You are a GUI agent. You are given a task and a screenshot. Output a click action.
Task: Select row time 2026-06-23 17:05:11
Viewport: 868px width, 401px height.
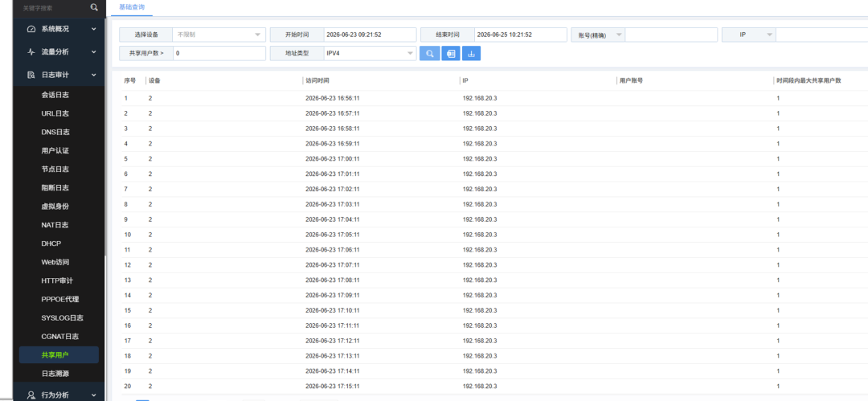[x=332, y=235]
